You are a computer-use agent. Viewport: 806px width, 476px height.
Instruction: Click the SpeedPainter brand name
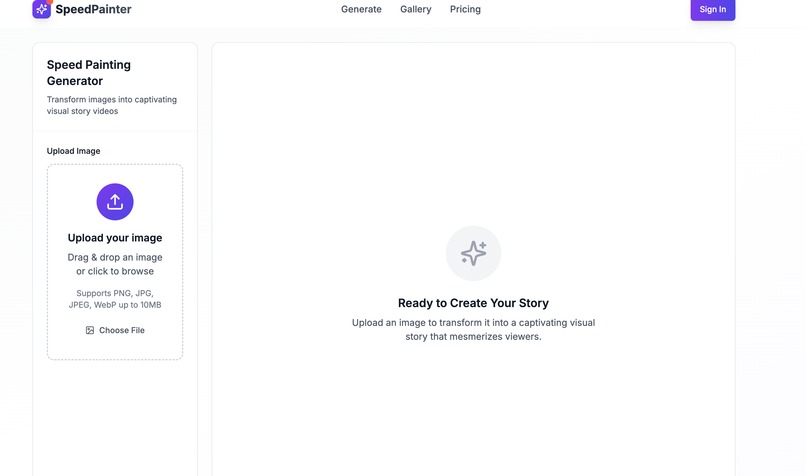[94, 9]
